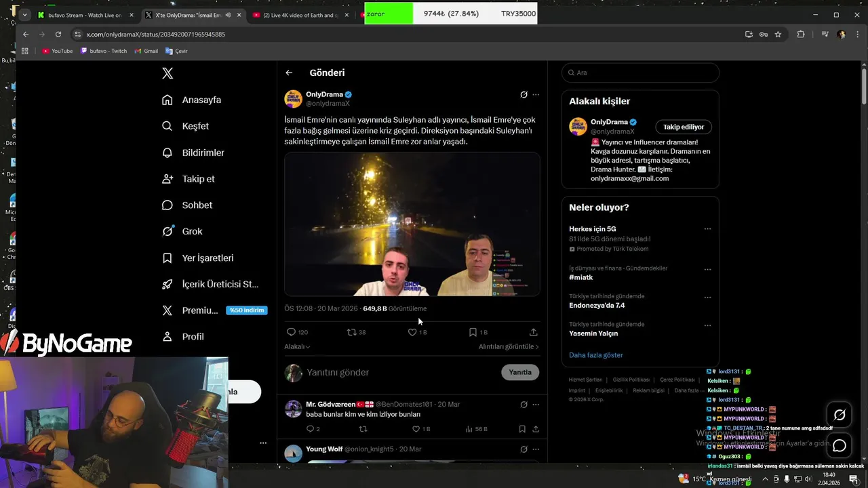Image resolution: width=868 pixels, height=488 pixels.
Task: Open İçerik Üreticisi Stüdyosu in the sidebar
Action: pos(210,284)
